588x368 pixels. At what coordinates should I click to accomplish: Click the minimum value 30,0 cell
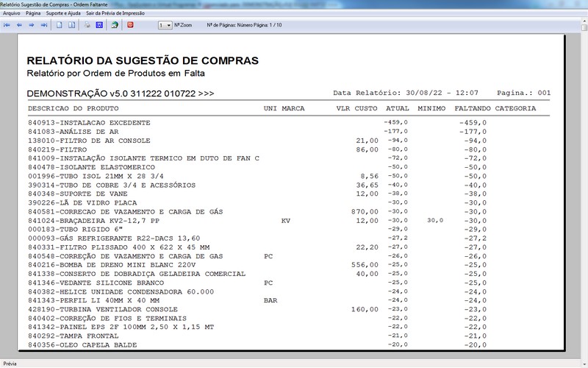435,220
